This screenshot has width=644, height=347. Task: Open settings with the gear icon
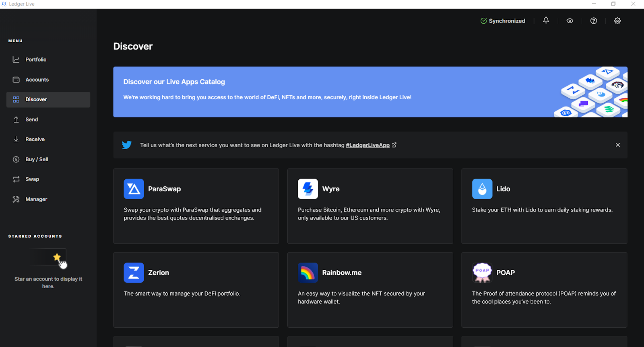(617, 21)
